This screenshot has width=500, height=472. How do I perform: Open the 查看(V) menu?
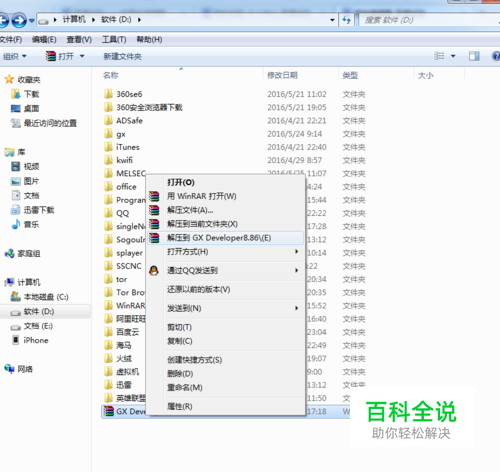[x=79, y=40]
